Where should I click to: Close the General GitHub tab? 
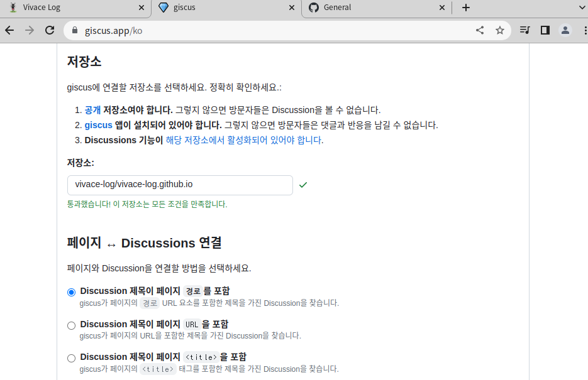point(442,8)
